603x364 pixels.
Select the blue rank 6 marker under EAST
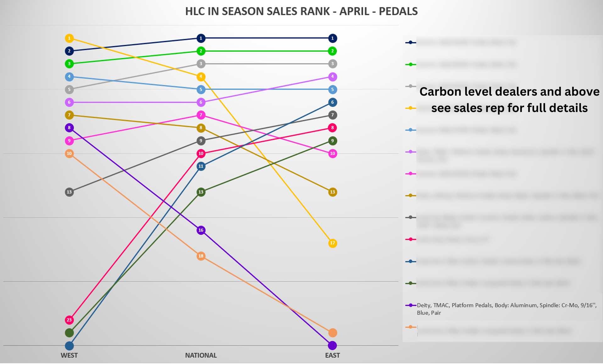pos(332,102)
